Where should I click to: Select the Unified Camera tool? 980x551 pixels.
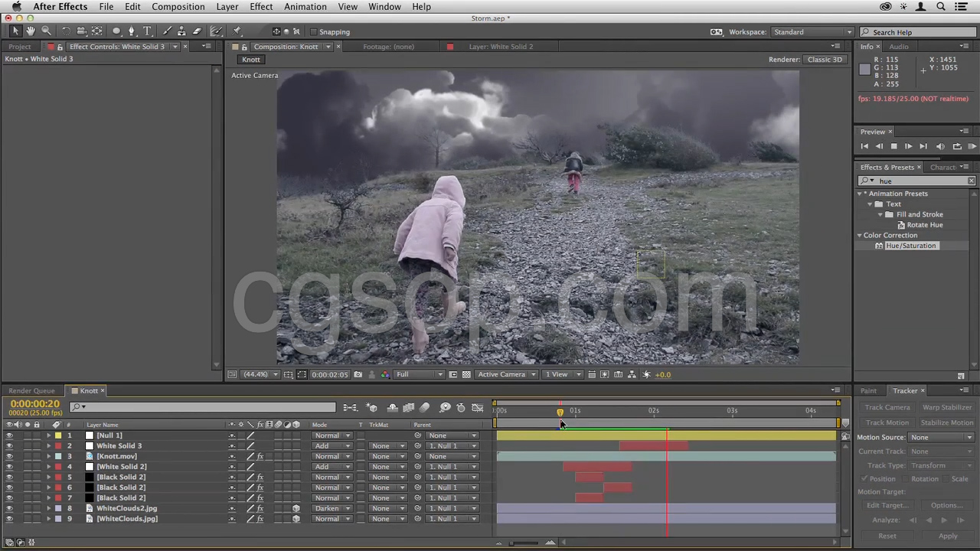click(x=81, y=31)
